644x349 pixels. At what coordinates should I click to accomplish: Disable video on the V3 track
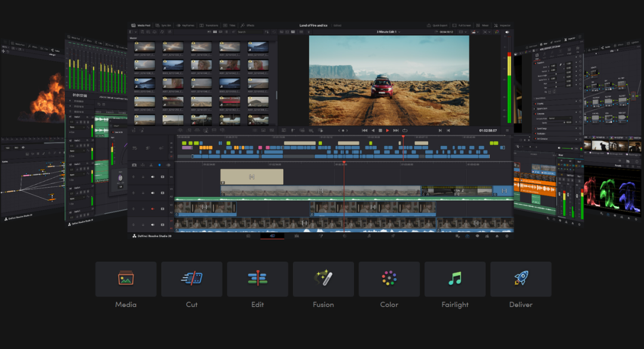(163, 193)
